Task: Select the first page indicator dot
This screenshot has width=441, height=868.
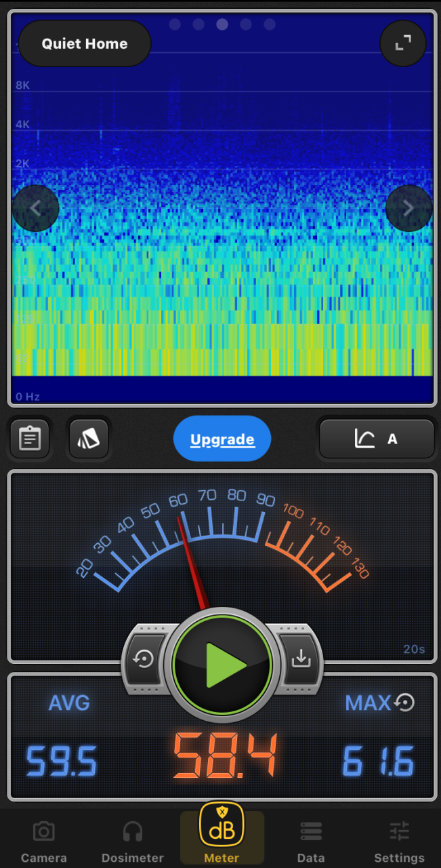Action: pos(175,24)
